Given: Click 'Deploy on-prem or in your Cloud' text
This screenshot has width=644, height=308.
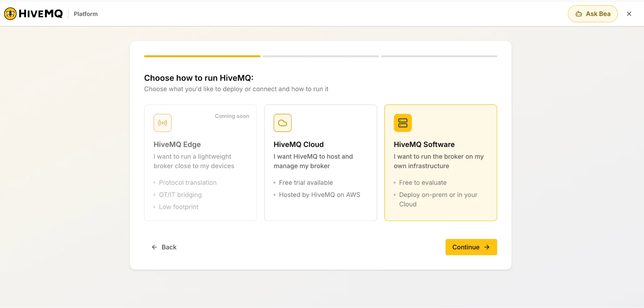Looking at the screenshot, I should point(438,200).
